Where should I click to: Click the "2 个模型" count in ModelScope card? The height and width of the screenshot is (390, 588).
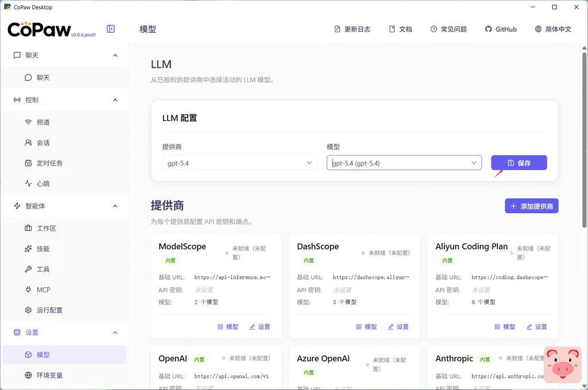click(206, 302)
